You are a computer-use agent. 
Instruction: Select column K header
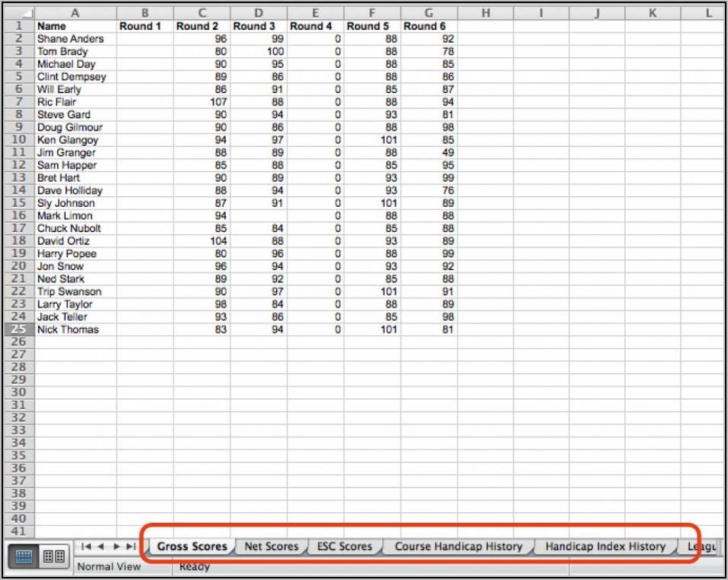point(652,13)
